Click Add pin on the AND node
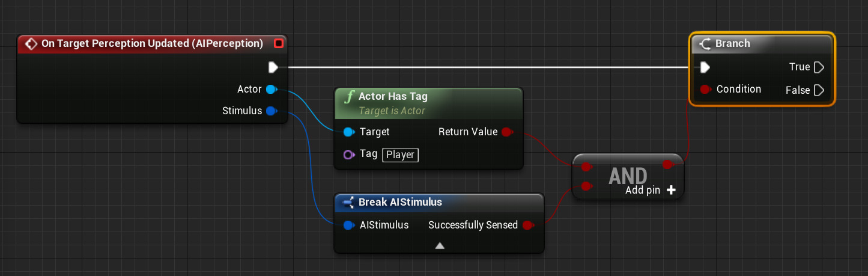868x276 pixels. pyautogui.click(x=651, y=190)
